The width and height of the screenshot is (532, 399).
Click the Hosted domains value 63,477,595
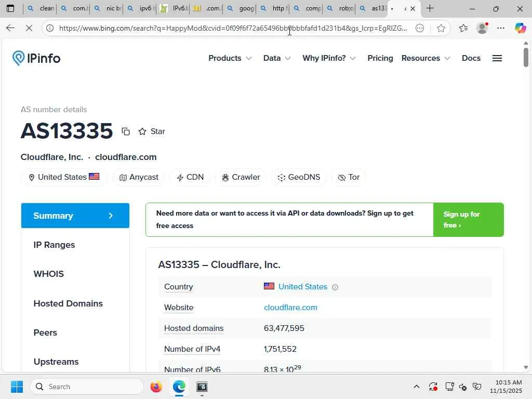click(284, 328)
